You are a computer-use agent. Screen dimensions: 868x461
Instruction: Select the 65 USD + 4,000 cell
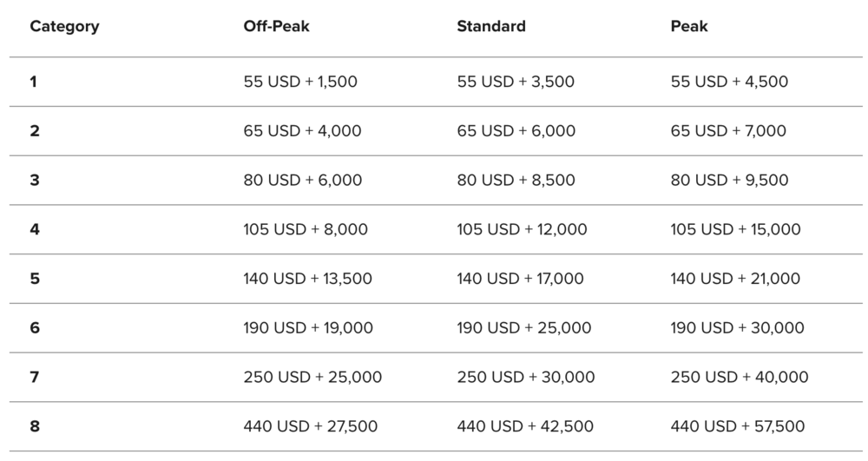click(302, 131)
